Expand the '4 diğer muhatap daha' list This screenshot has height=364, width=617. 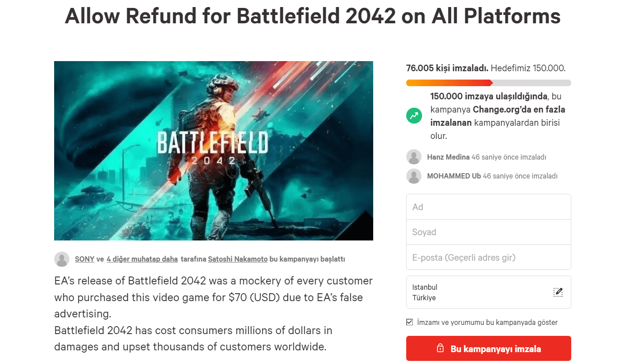point(142,259)
